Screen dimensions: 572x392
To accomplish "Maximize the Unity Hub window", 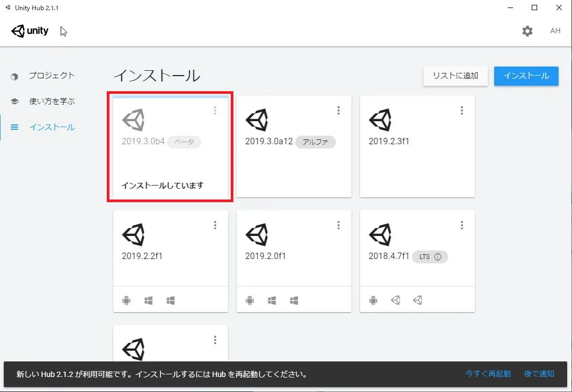I will coord(534,8).
